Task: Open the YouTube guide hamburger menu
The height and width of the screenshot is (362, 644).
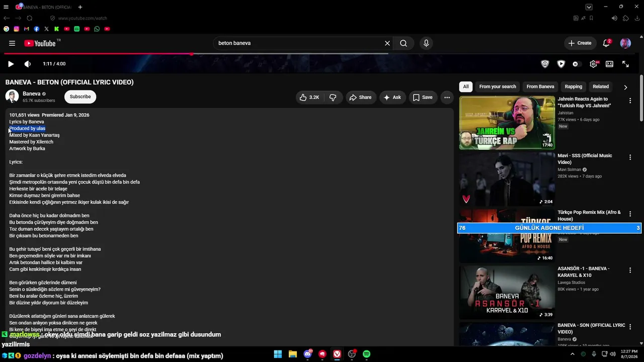Action: pos(12,43)
